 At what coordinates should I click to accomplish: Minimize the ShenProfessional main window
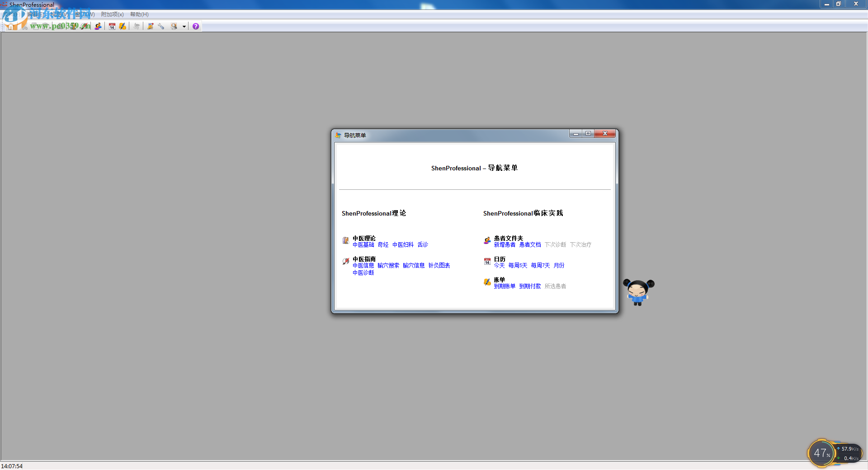[826, 4]
